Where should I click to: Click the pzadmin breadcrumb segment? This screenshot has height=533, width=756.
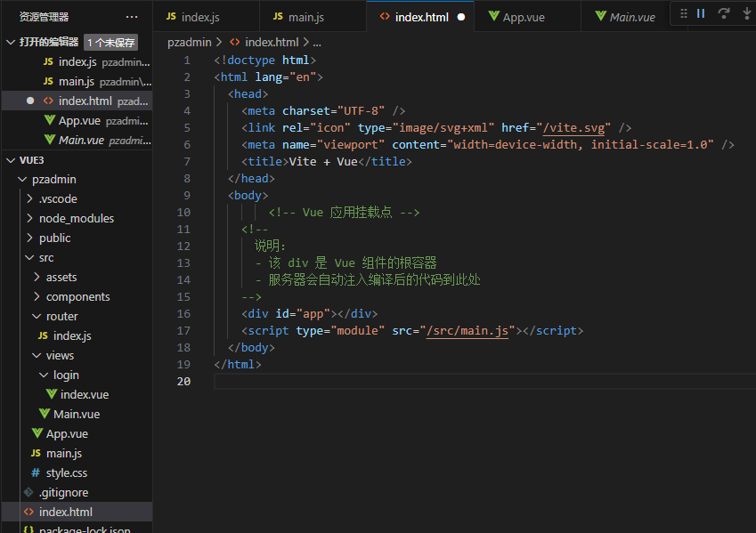point(190,43)
